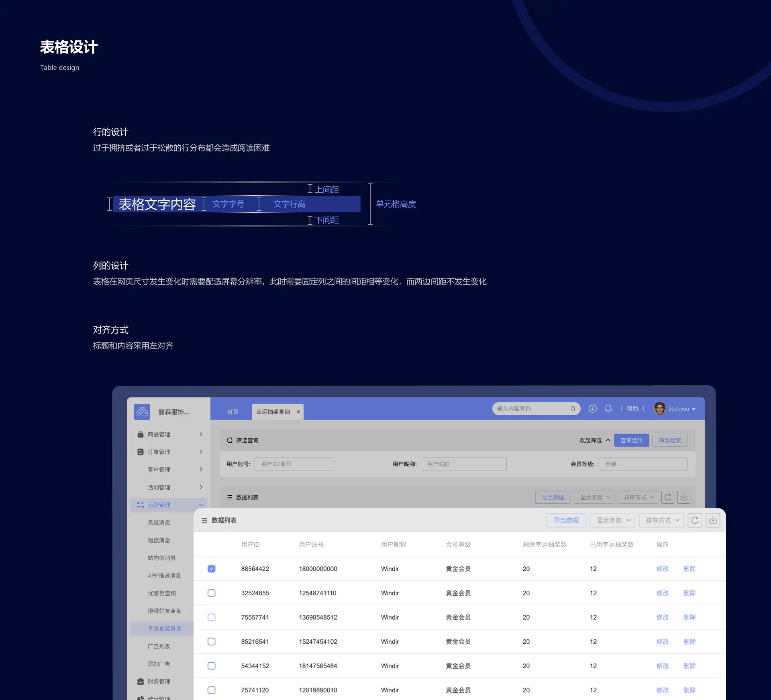
Task: Click the 运营管理 sidebar icon
Action: tap(141, 505)
